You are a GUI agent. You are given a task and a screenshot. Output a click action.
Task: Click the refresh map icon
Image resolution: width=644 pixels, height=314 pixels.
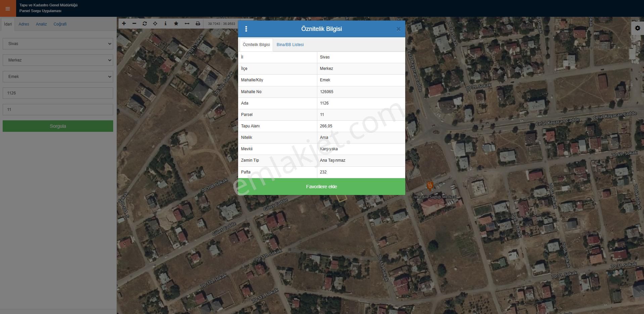pyautogui.click(x=145, y=24)
